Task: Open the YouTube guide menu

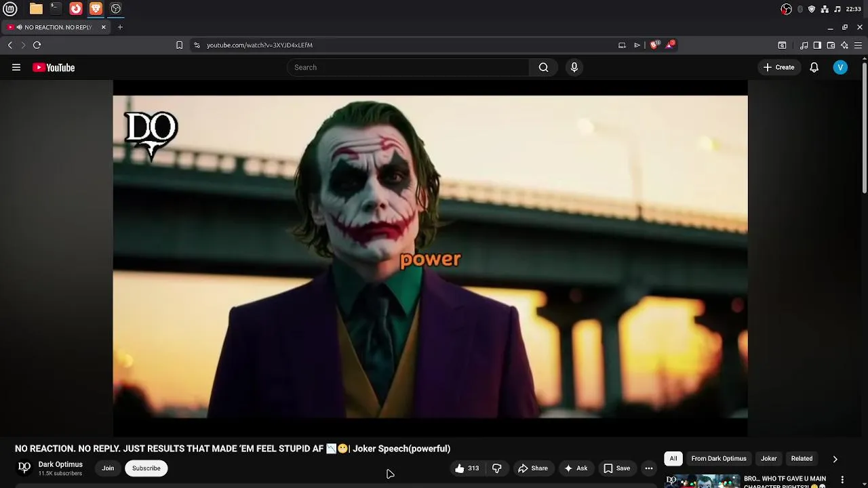Action: (x=16, y=67)
